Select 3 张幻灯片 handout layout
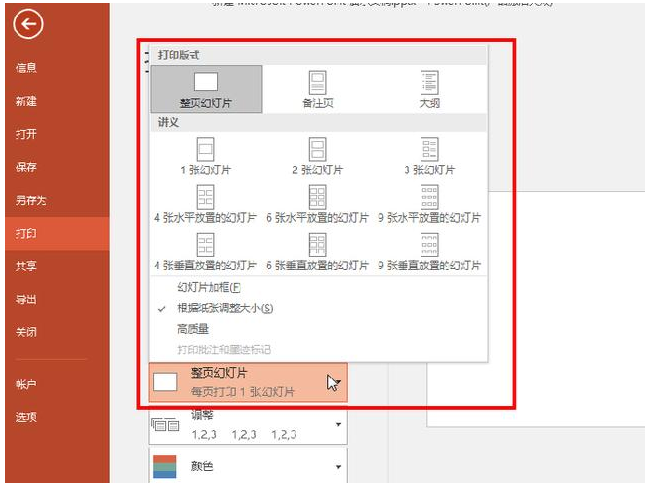651x485 pixels. coord(430,156)
